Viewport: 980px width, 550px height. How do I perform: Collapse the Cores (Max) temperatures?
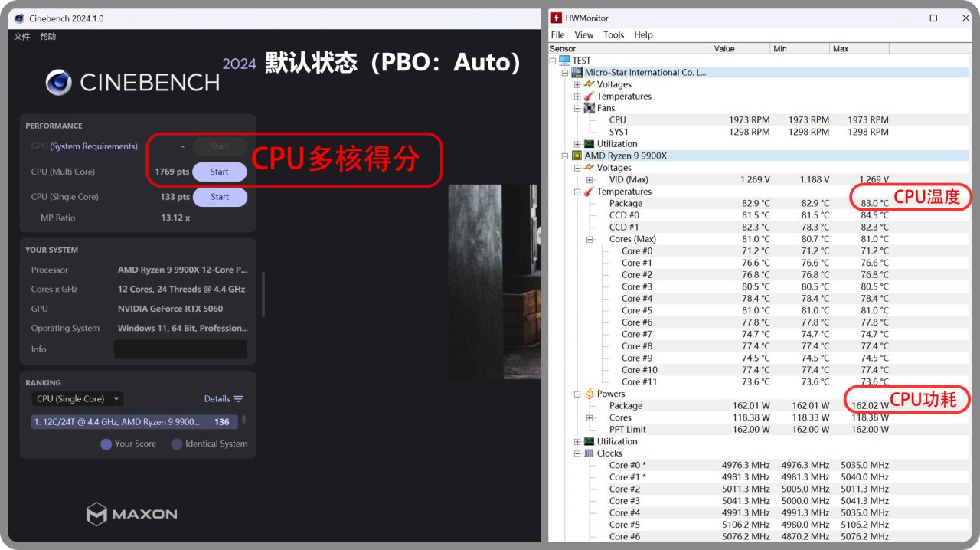[x=590, y=239]
